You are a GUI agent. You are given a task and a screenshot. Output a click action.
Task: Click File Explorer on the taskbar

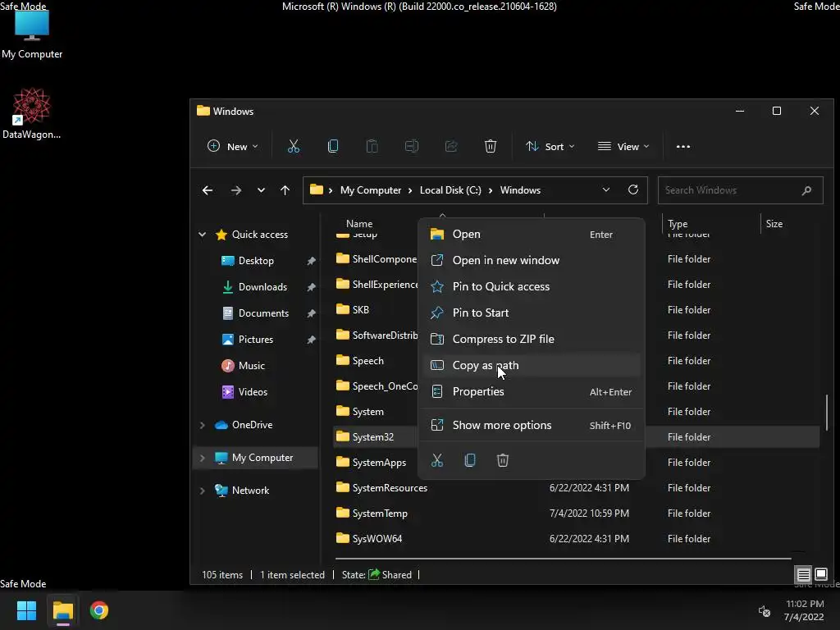coord(62,610)
